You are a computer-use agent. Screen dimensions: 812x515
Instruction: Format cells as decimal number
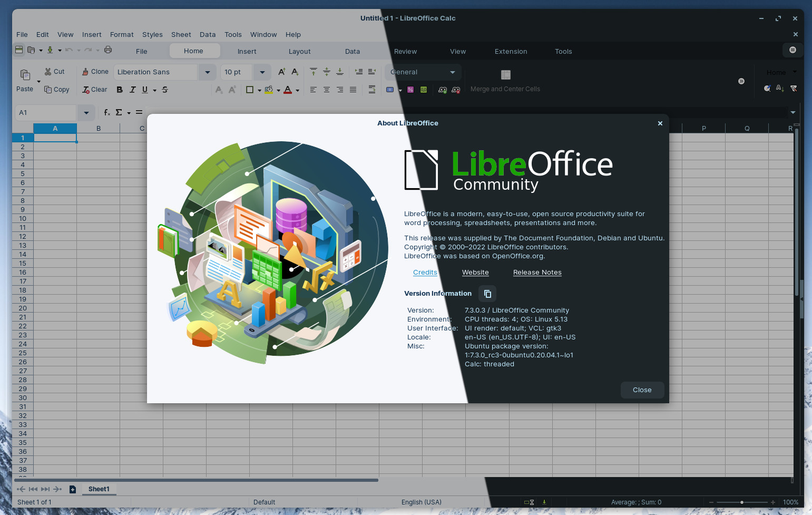[424, 90]
